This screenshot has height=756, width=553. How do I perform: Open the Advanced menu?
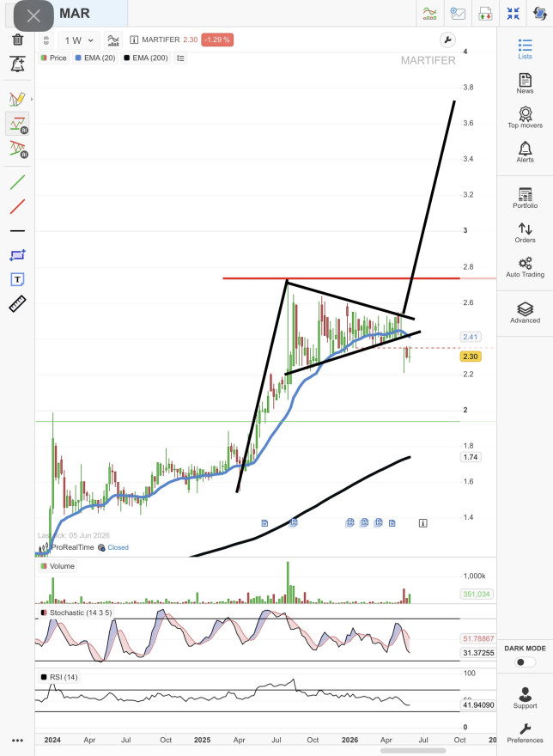coord(525,313)
